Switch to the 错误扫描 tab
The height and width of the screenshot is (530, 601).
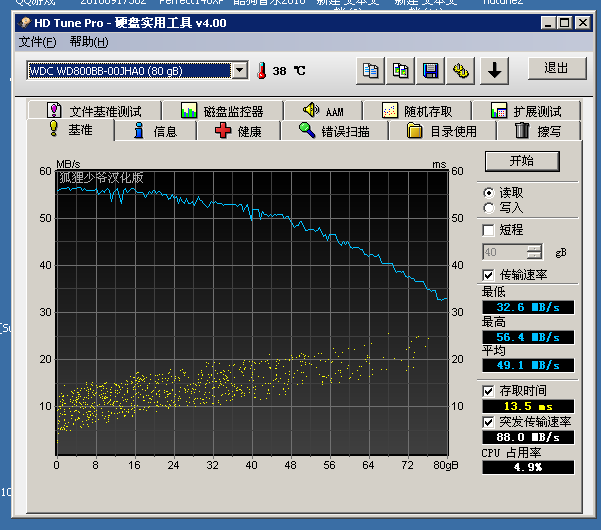pyautogui.click(x=334, y=131)
